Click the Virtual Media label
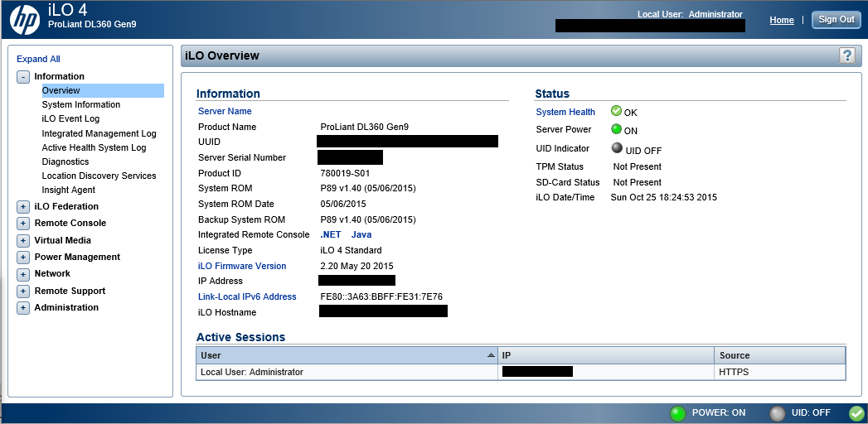The image size is (868, 424). click(x=62, y=240)
